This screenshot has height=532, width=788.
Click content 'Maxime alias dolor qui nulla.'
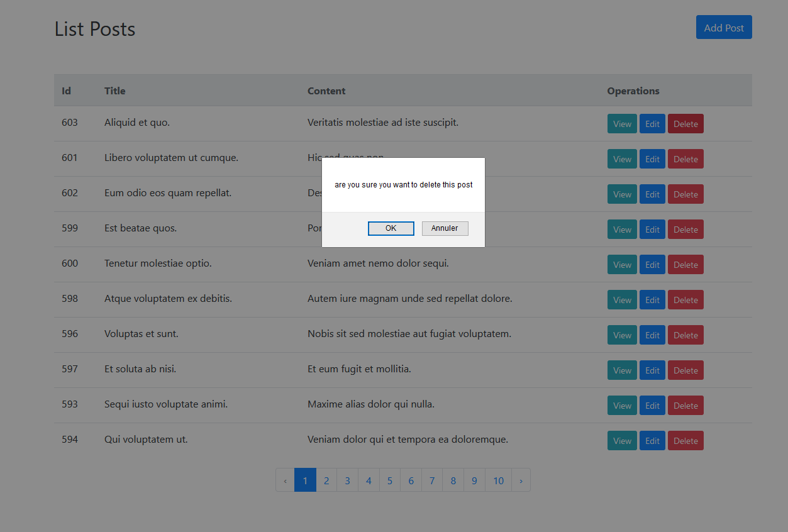pos(371,404)
